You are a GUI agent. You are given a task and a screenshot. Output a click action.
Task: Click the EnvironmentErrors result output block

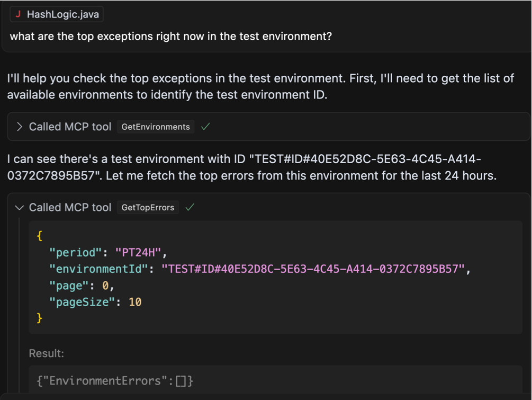[x=275, y=380]
